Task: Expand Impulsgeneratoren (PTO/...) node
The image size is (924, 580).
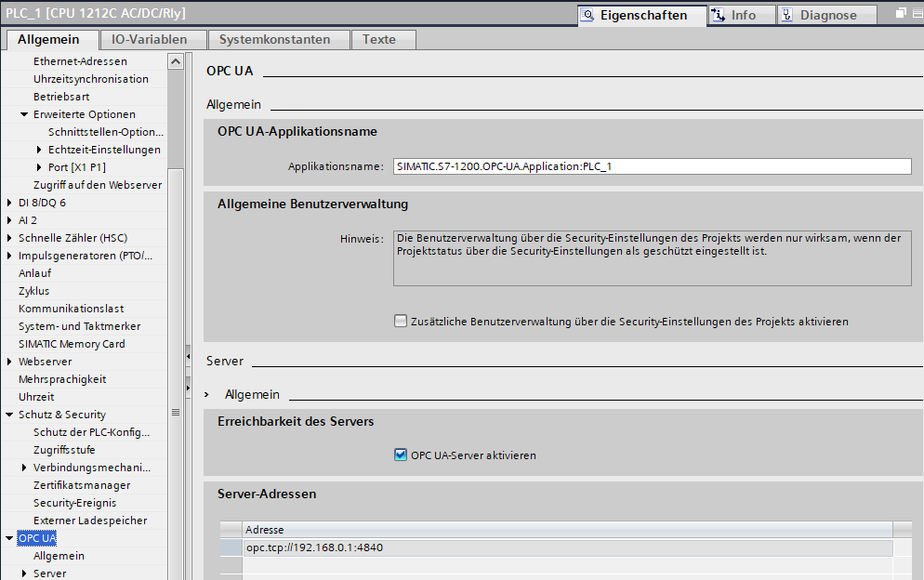Action: coord(9,256)
